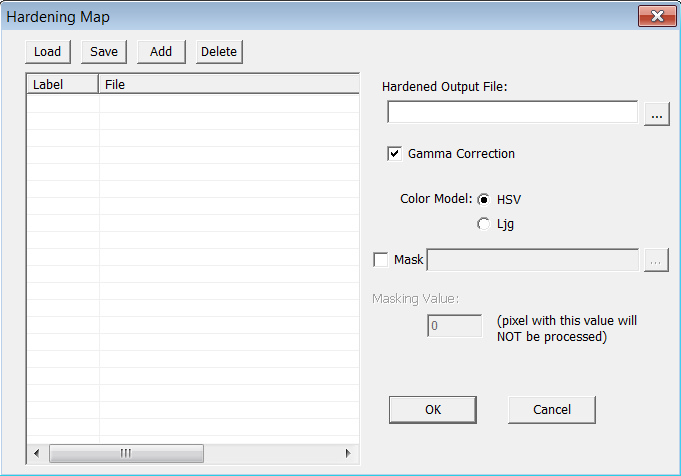The image size is (681, 476).
Task: Focus the Hardened Output File text field
Action: pos(512,113)
